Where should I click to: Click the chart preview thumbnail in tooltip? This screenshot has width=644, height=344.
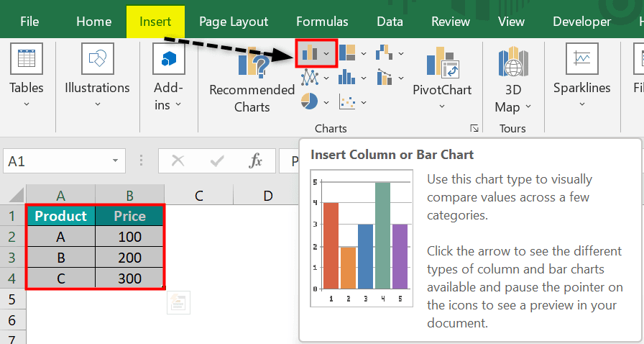tap(361, 238)
